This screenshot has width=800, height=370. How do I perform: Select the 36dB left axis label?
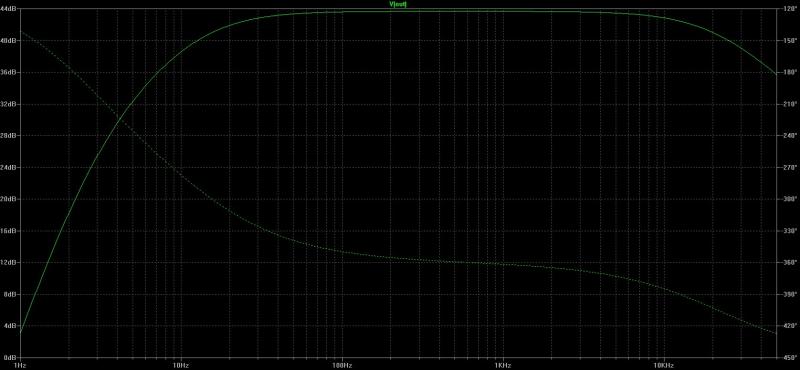(x=10, y=72)
